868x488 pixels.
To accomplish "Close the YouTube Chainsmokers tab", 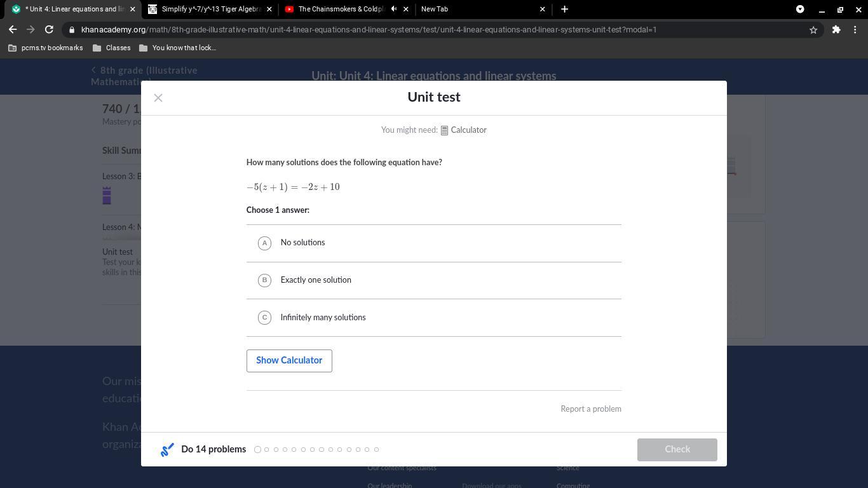I will pyautogui.click(x=406, y=9).
